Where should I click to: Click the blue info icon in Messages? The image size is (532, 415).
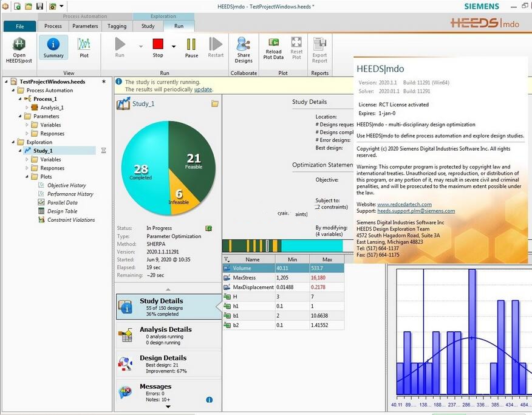[x=210, y=400]
